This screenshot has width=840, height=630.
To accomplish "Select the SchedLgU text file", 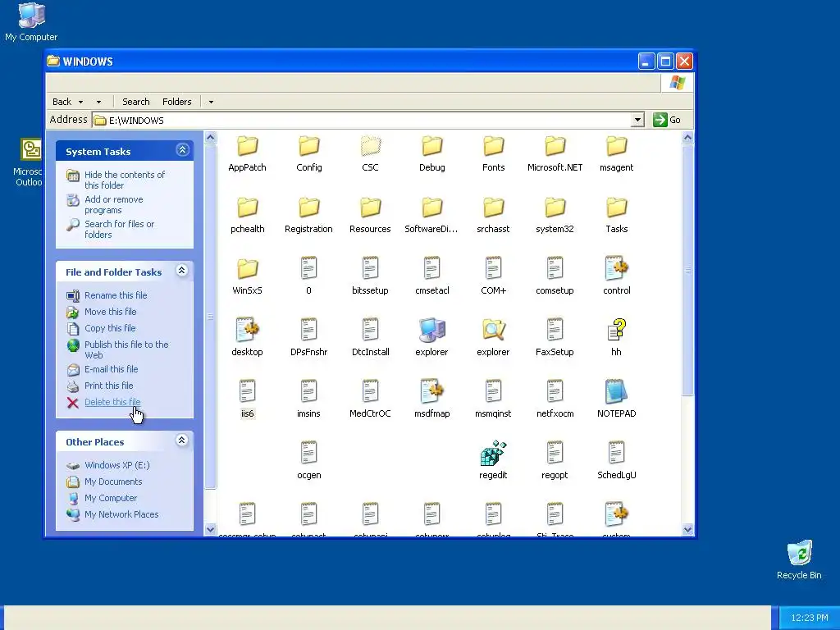I will click(x=617, y=461).
